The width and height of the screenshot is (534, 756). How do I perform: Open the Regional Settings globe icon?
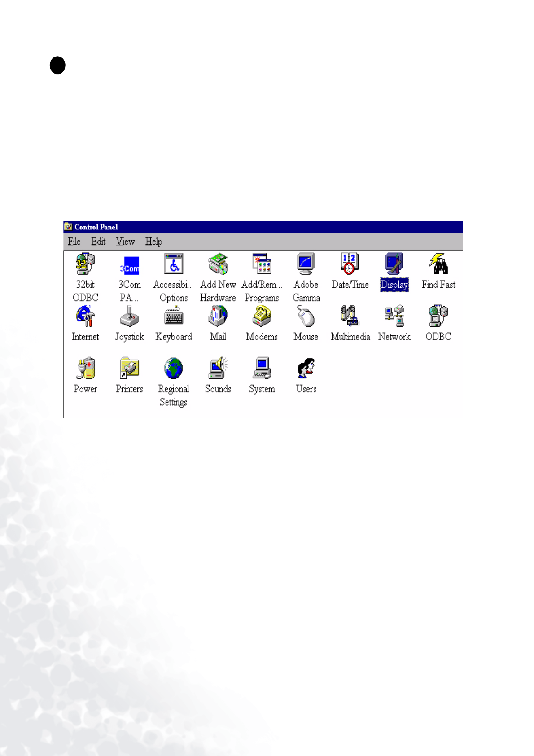pyautogui.click(x=173, y=369)
